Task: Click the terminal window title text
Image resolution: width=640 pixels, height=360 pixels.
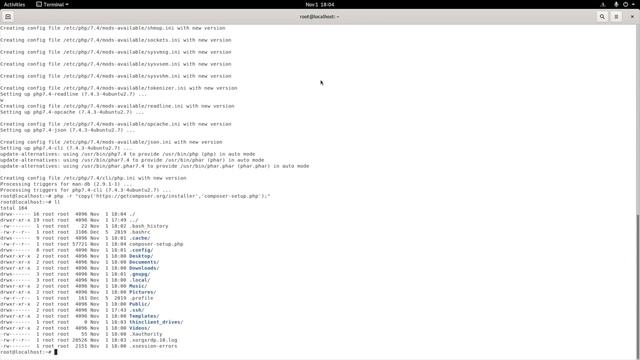Action: coord(320,17)
